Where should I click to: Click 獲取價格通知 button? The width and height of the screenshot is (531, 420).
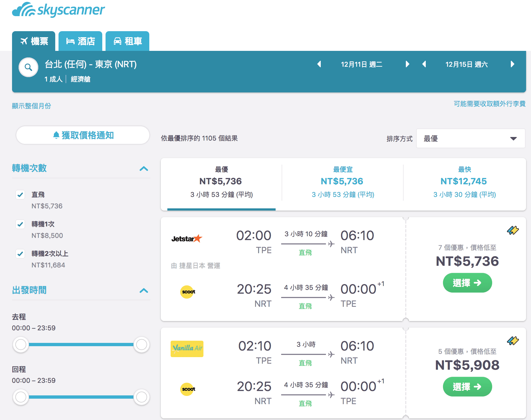tap(83, 135)
